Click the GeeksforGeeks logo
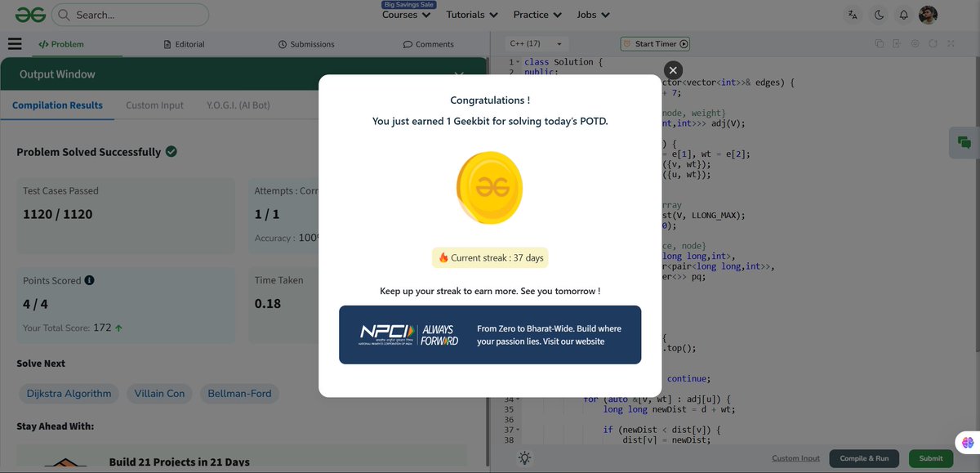The width and height of the screenshot is (980, 473). 29,15
